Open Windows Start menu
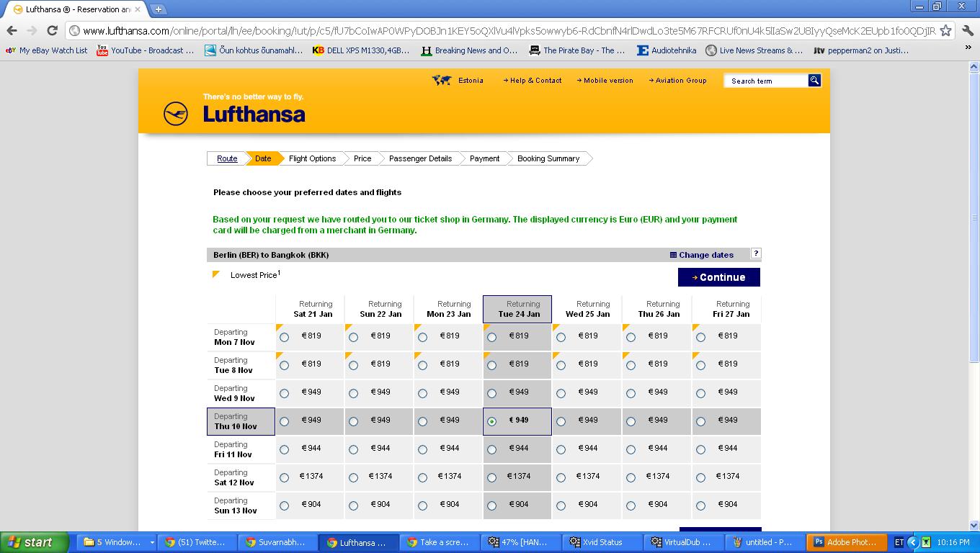Screen dimensions: 980x553 [x=34, y=542]
